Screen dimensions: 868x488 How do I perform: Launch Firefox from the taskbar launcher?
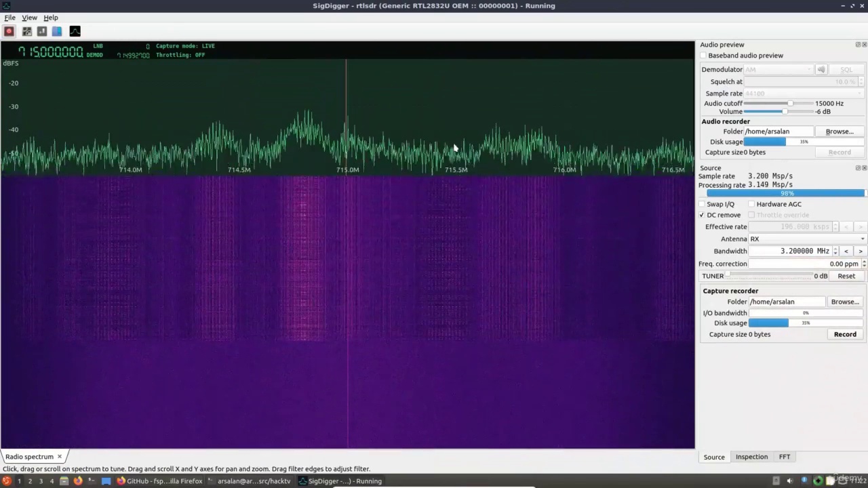click(x=78, y=481)
